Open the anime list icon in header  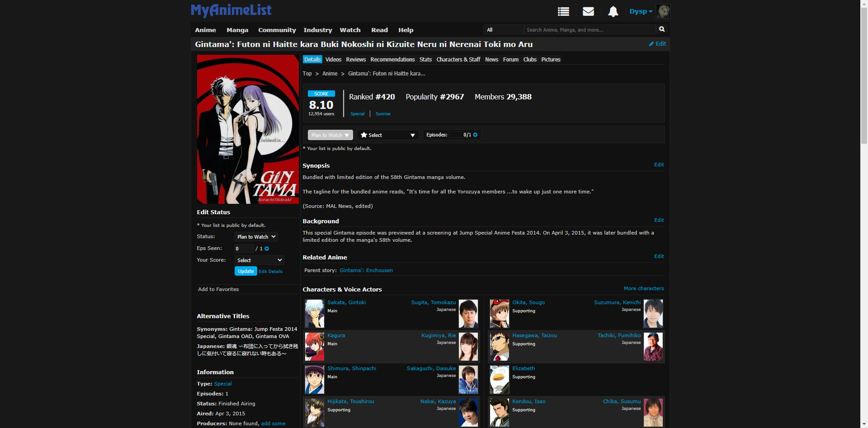tap(563, 12)
